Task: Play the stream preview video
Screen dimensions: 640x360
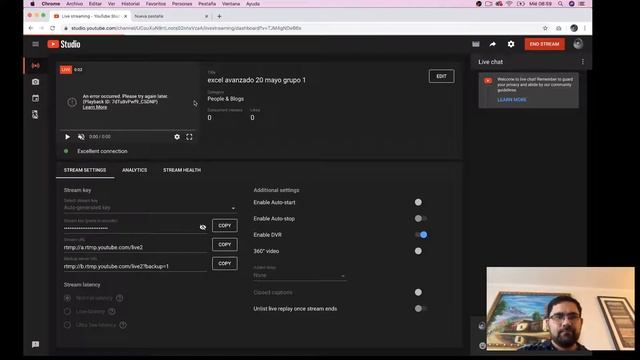Action: coord(67,137)
